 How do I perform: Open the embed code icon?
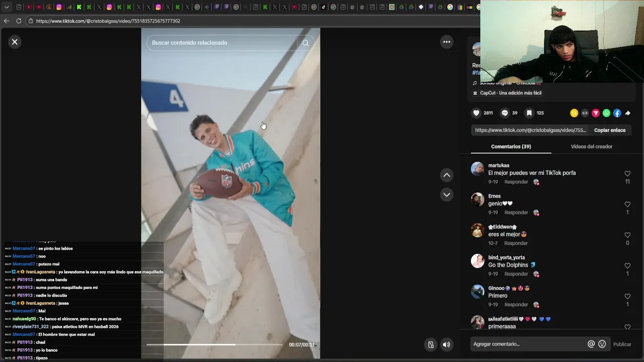click(585, 113)
